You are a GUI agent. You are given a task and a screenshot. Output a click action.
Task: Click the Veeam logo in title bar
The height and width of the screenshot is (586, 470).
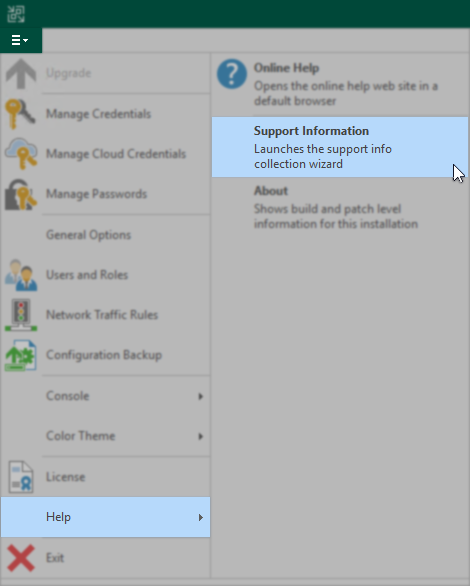coord(16,14)
